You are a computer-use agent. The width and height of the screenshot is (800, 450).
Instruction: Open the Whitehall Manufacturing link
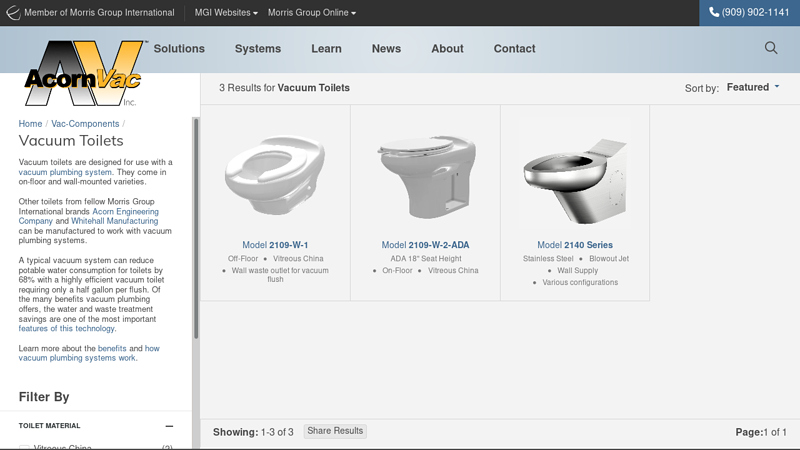click(114, 221)
